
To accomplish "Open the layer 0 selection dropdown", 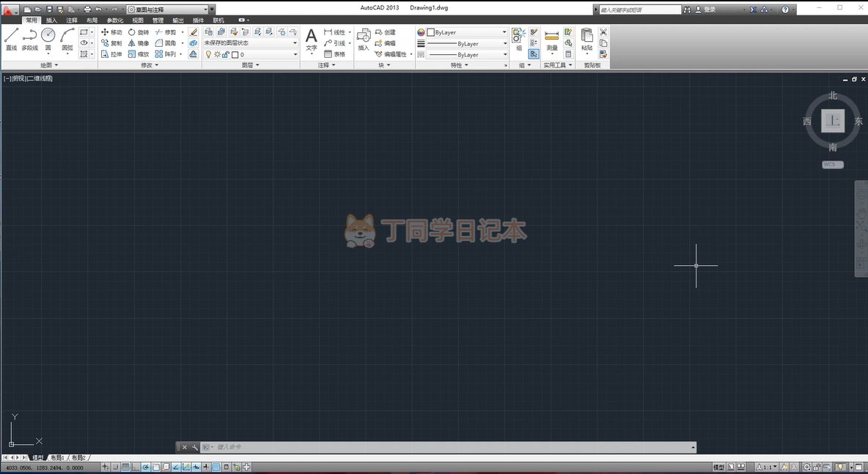I will (251, 54).
